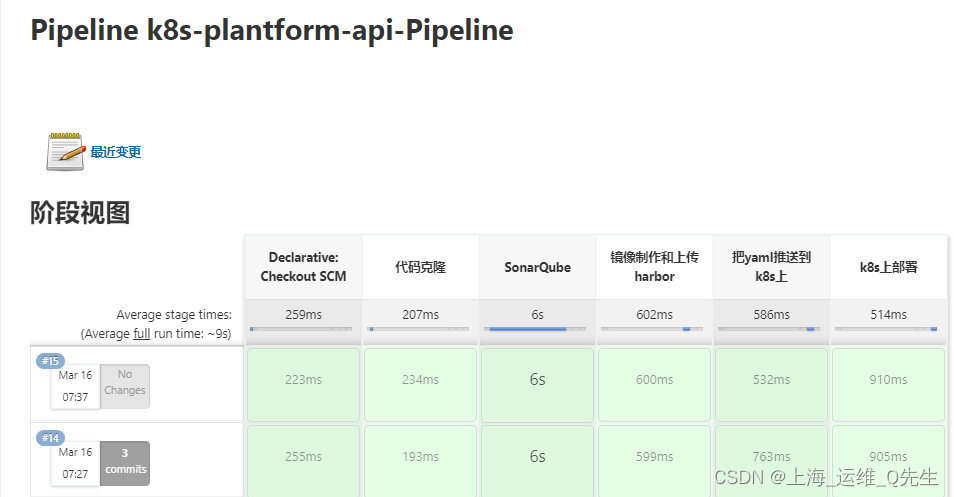Click the No Changes box for build #15
This screenshot has width=954, height=497.
coord(125,385)
